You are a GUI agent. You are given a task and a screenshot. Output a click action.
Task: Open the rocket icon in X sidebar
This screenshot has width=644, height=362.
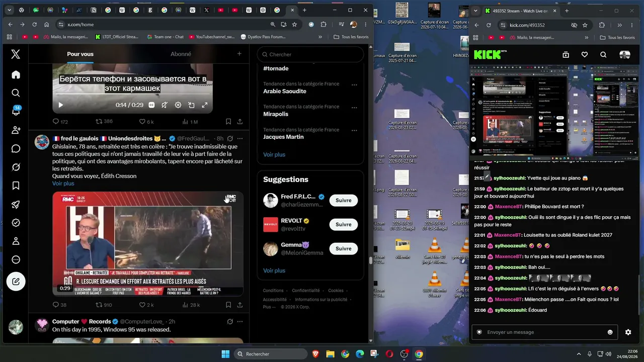point(16,204)
